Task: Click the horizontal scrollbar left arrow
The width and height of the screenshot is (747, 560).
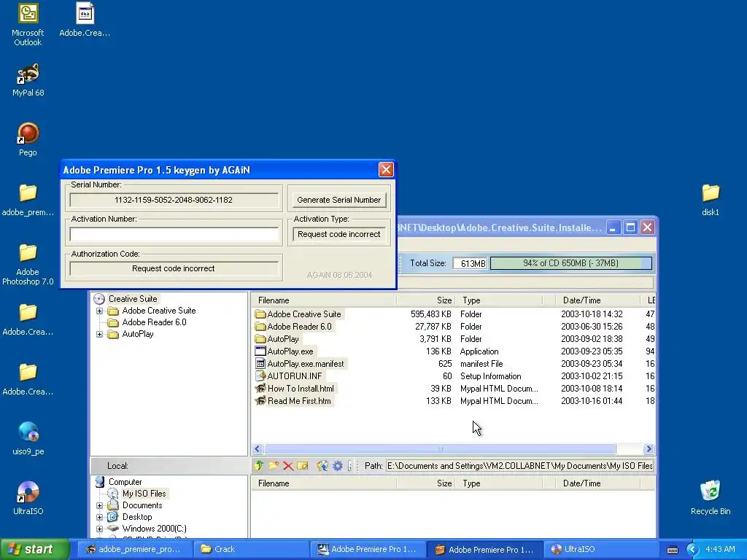Action: coord(258,448)
